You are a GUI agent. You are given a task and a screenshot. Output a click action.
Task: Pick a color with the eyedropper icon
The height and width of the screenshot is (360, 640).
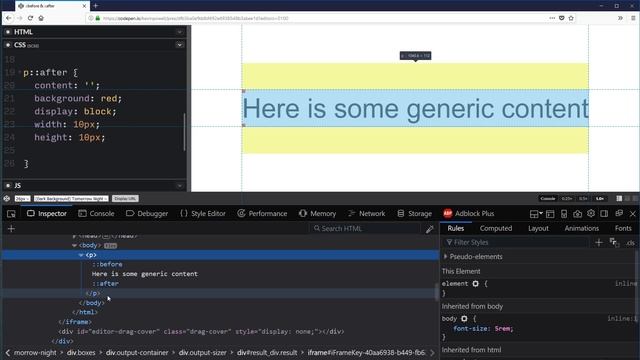pos(429,229)
